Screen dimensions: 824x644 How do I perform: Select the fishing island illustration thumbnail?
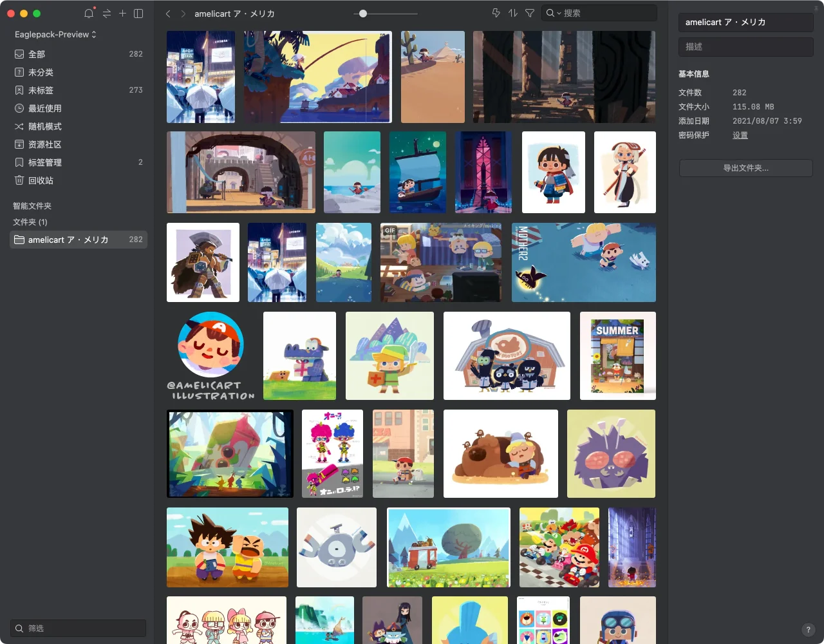click(317, 77)
